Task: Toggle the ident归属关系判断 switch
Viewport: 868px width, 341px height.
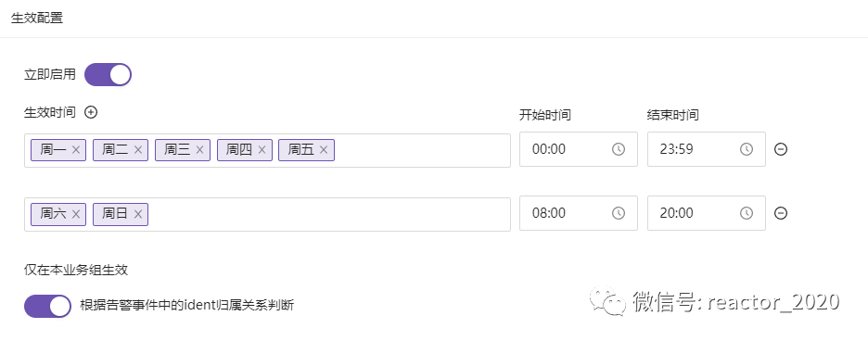Action: click(47, 306)
